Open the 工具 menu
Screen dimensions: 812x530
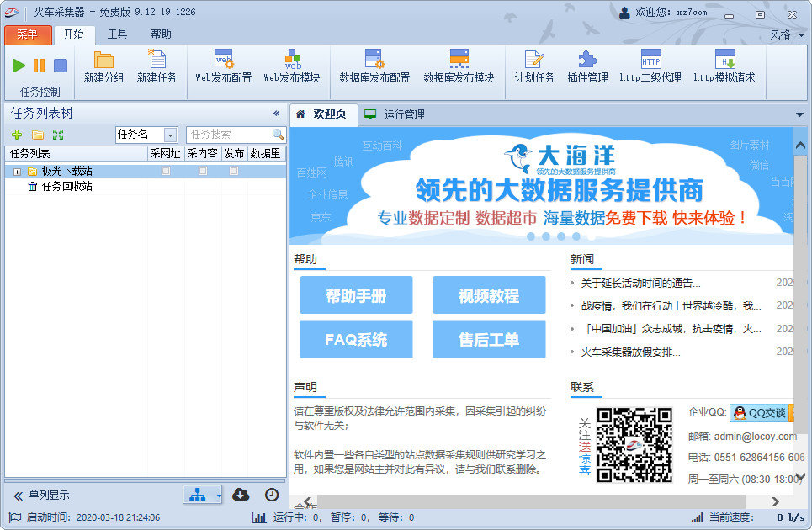coord(117,34)
